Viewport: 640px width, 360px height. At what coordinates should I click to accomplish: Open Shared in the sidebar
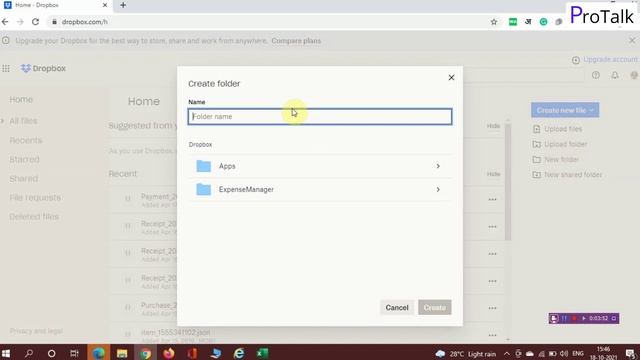click(x=24, y=179)
